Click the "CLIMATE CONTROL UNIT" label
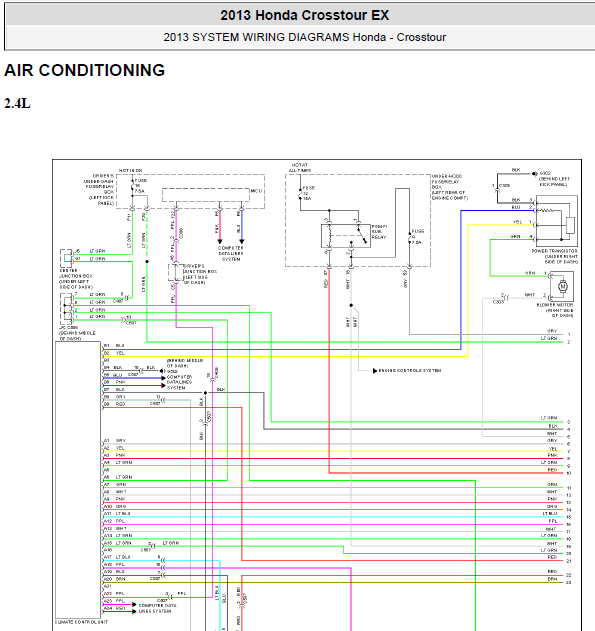595x631 pixels. click(81, 622)
